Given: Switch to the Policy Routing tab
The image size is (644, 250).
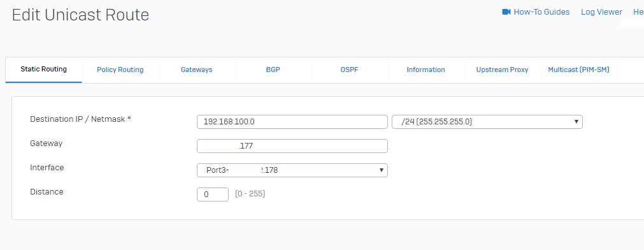Looking at the screenshot, I should coord(120,70).
